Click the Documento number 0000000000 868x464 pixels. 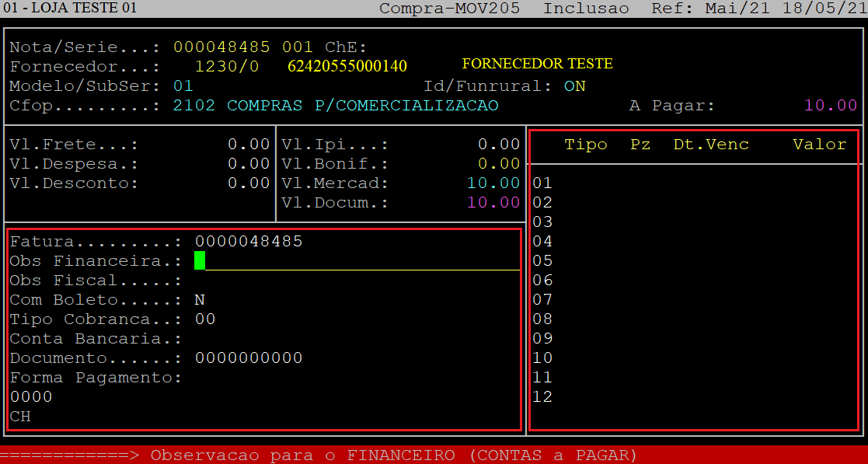coord(249,358)
